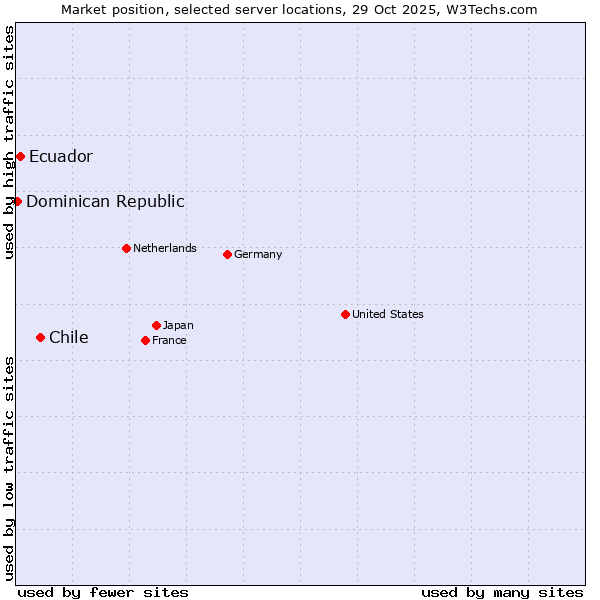The height and width of the screenshot is (600, 600).
Task: Click the Chile text label
Action: coord(69,337)
